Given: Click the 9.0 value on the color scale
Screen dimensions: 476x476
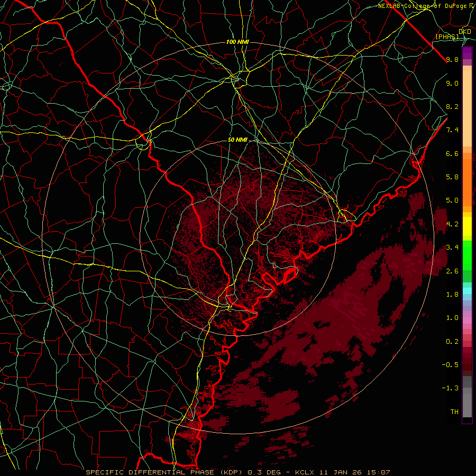Looking at the screenshot, I should click(452, 83).
